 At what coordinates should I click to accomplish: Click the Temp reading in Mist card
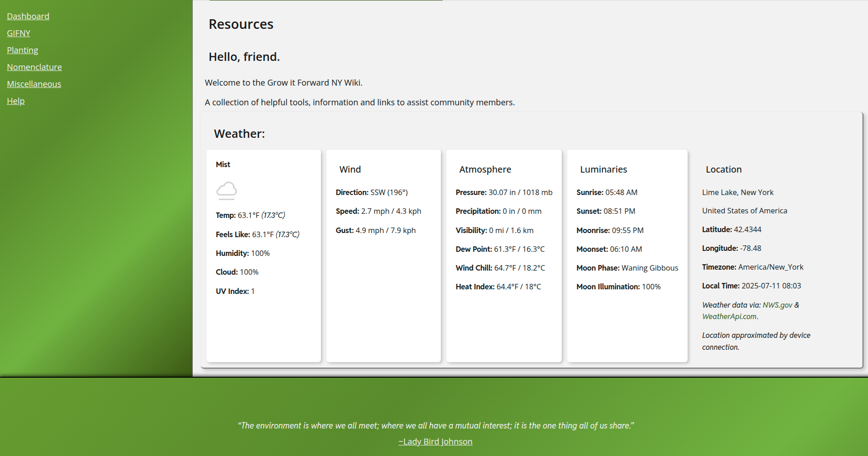[250, 215]
